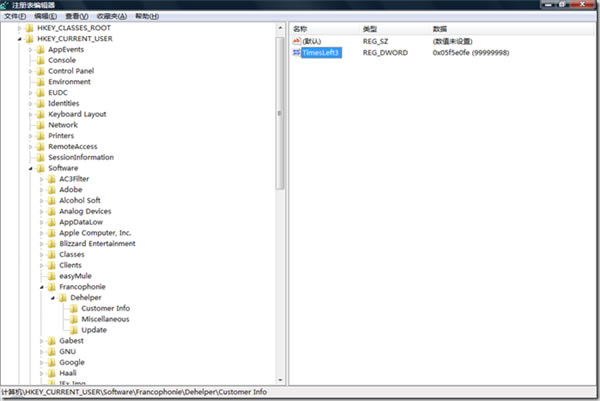Select the Apple Computer, Inc. key
Image resolution: width=600 pixels, height=401 pixels.
(95, 233)
